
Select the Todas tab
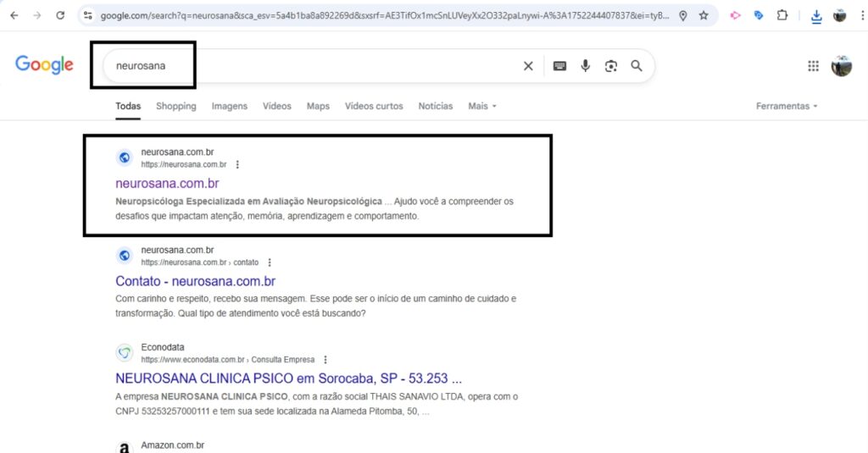tap(128, 106)
